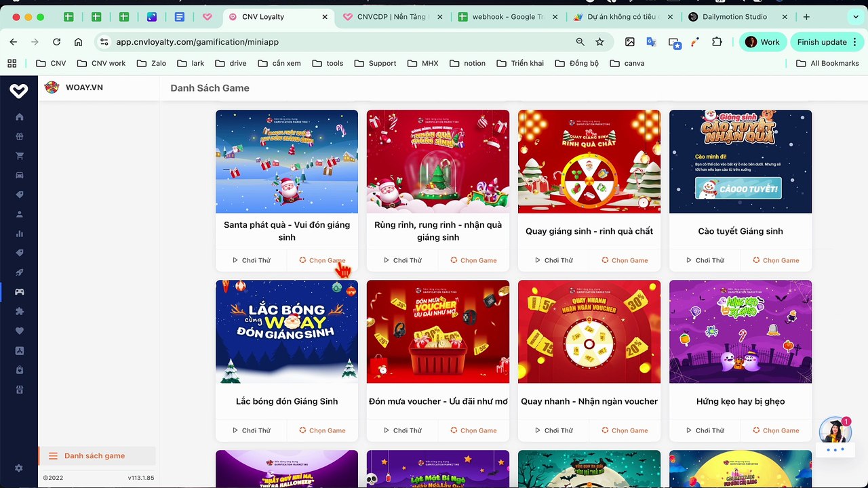Screen dimensions: 868x488
Task: Open the Chrome extensions puzzle icon
Action: coord(717,42)
